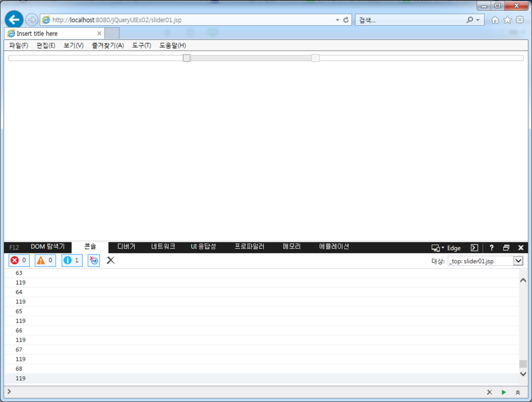Screen dimensions: 532x402
Task: Switch to the DOM 탐색기 tab
Action: [x=47, y=247]
